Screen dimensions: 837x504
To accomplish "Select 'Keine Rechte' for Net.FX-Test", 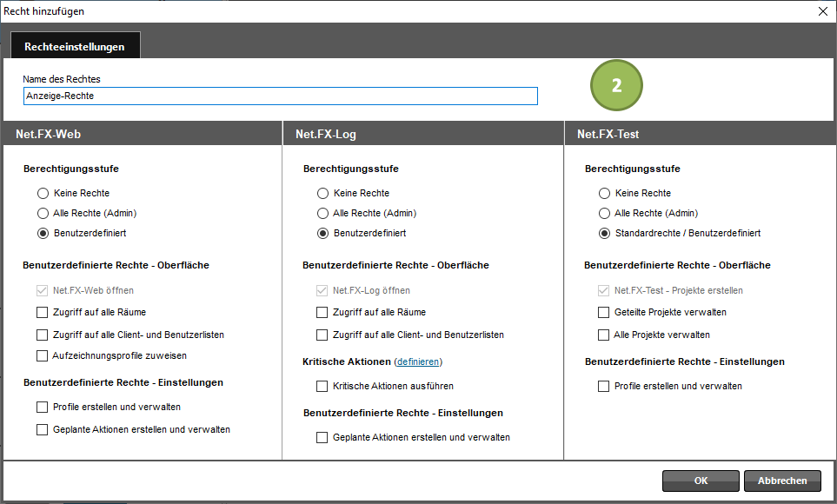I will [x=604, y=193].
